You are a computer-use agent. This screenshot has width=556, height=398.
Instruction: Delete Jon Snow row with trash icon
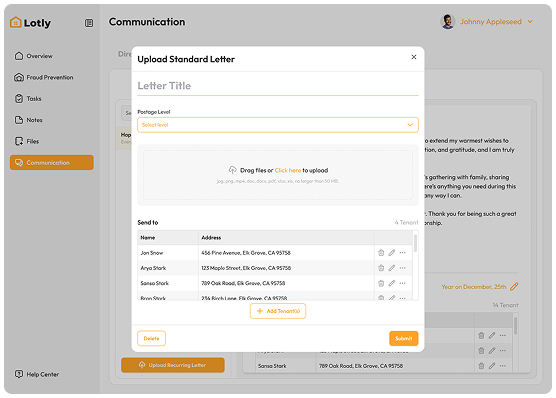[x=381, y=253]
